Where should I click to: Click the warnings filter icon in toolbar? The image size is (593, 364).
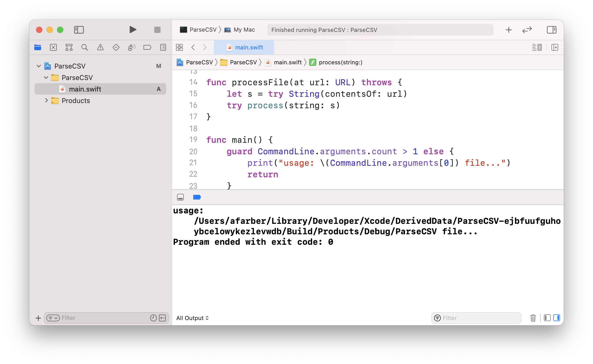(100, 47)
